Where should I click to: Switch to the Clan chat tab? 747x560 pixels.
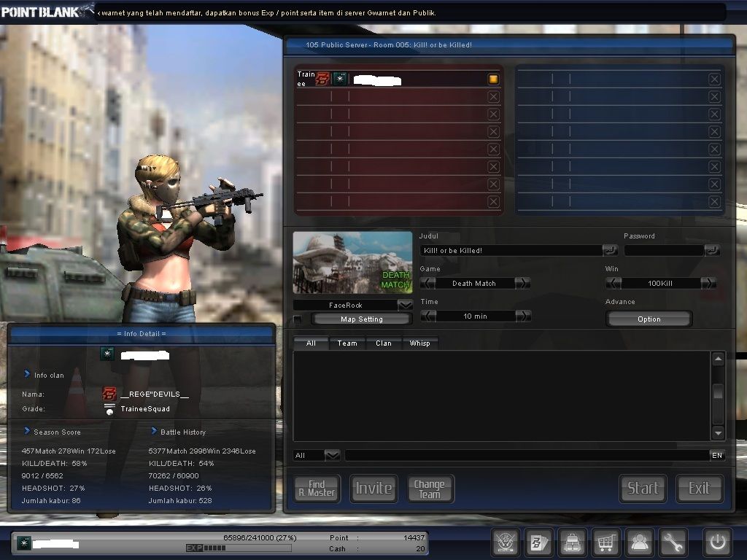click(x=384, y=343)
